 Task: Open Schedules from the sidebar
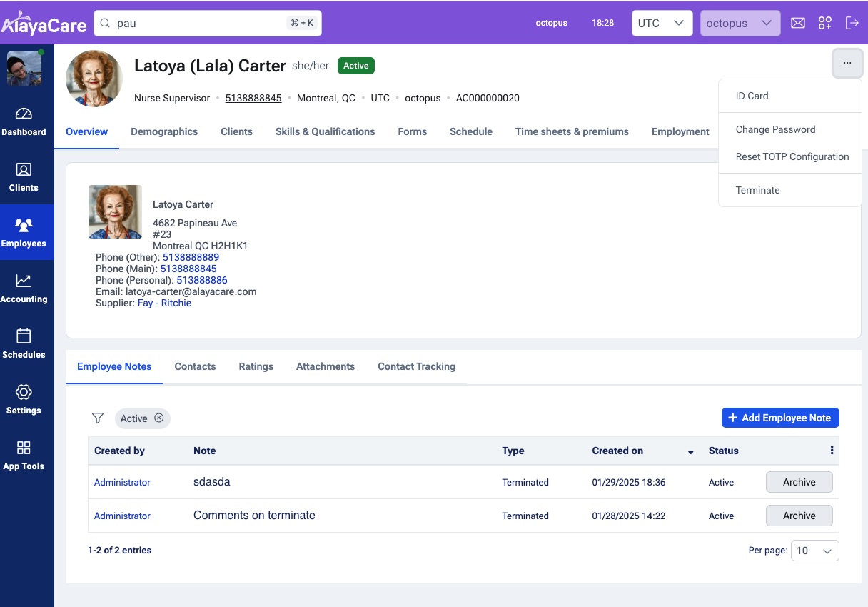(24, 344)
